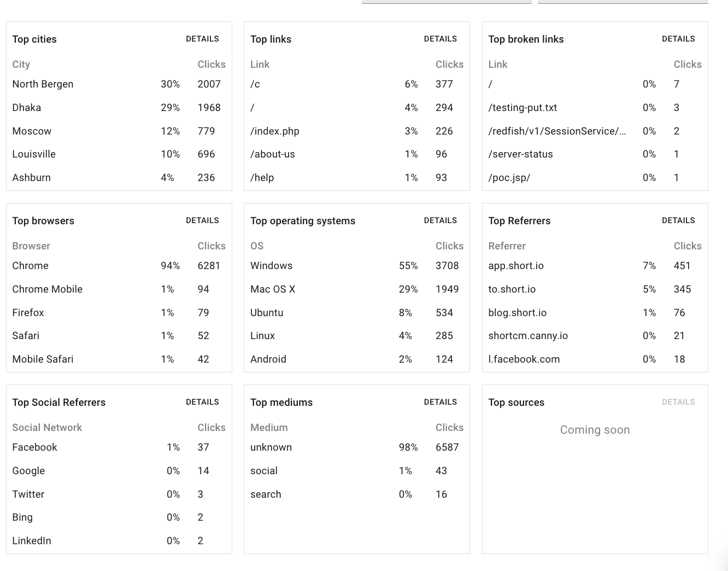Click the disabled Top sources DETAILS
The image size is (728, 571).
tap(678, 402)
